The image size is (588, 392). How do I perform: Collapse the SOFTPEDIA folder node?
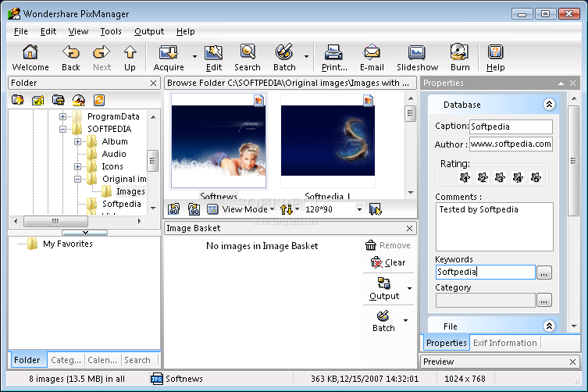tap(62, 129)
